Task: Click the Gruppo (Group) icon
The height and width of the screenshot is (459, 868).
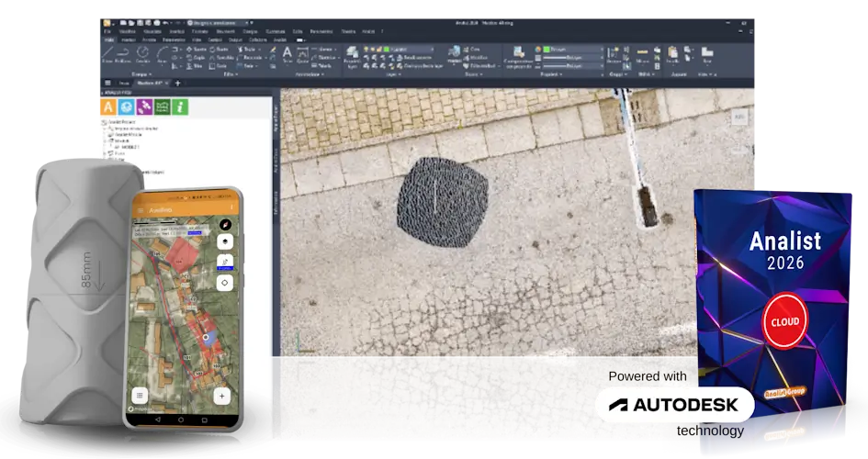Action: pos(614,54)
